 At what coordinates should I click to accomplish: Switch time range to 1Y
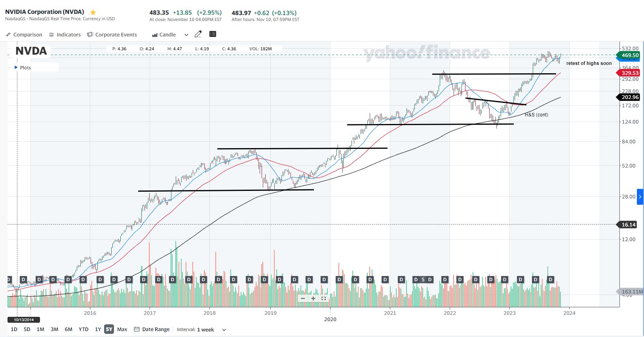point(98,329)
